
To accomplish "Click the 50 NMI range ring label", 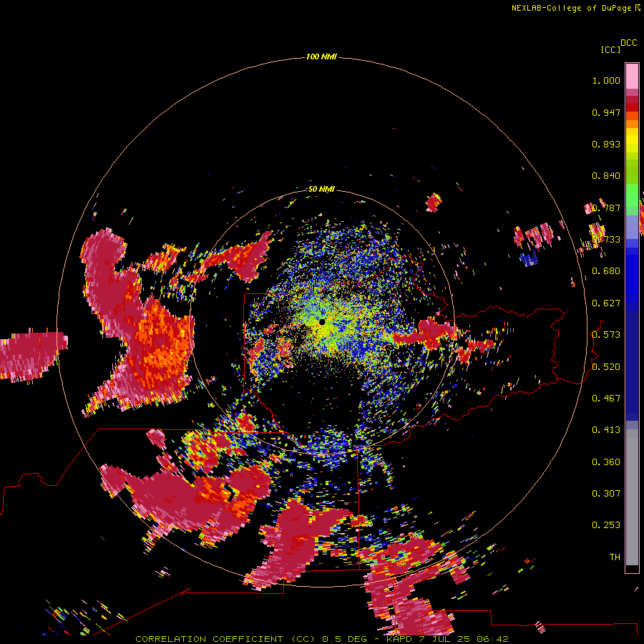I will pyautogui.click(x=321, y=189).
